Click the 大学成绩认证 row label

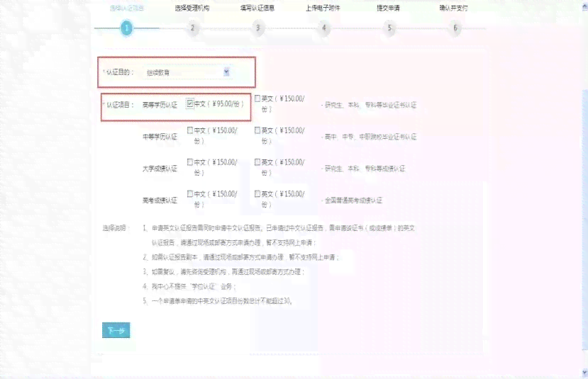[x=160, y=169]
